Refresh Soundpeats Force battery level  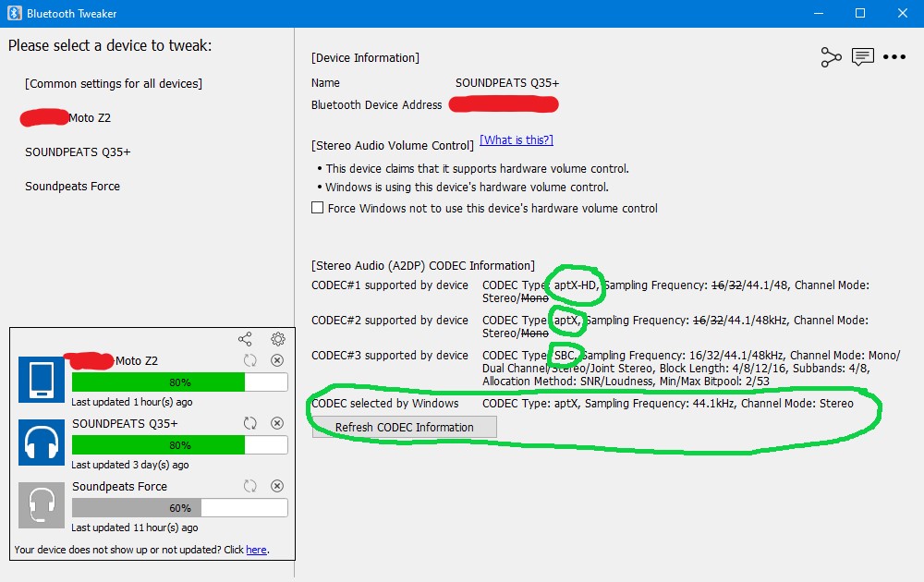[x=250, y=486]
